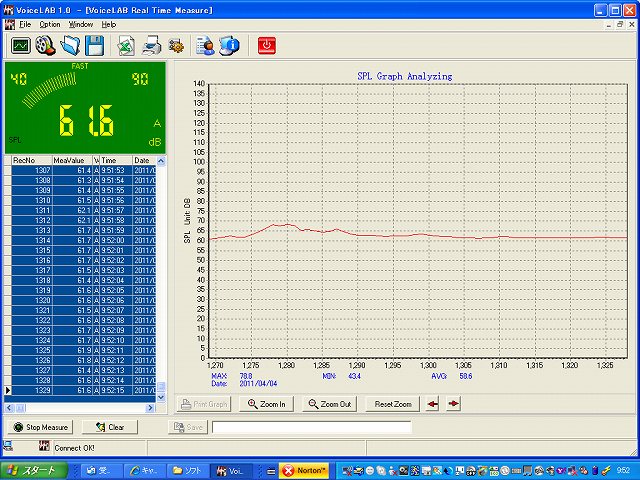
Task: Click the Zoom In button
Action: click(x=267, y=405)
